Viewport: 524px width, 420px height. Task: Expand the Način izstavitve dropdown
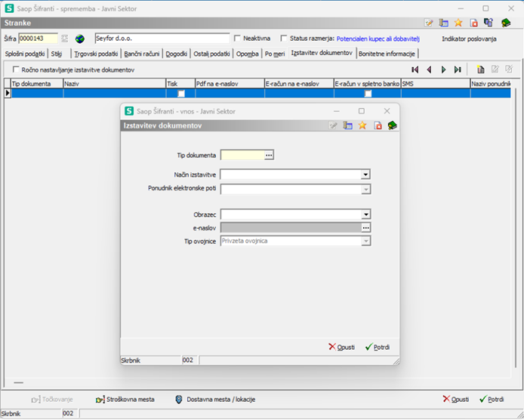pyautogui.click(x=366, y=174)
